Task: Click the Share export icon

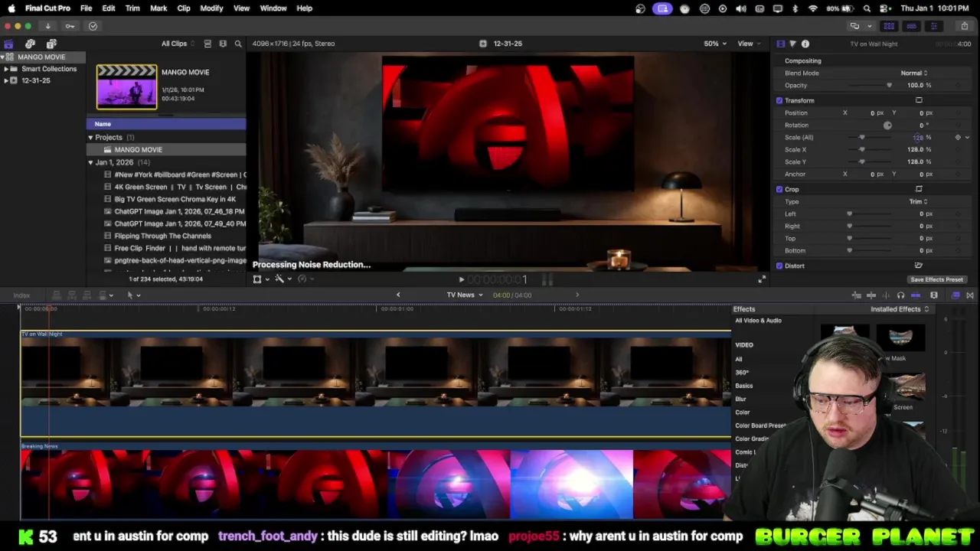Action: point(965,26)
